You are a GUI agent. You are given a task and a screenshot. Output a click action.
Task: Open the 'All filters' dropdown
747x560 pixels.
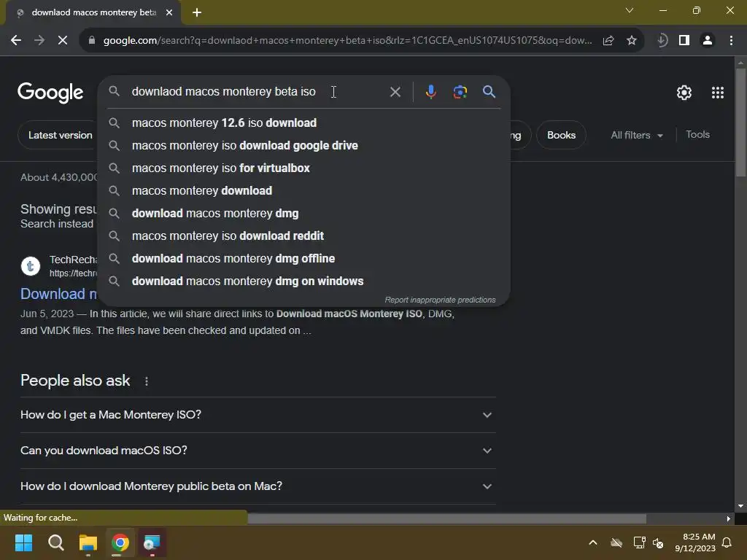pyautogui.click(x=636, y=135)
